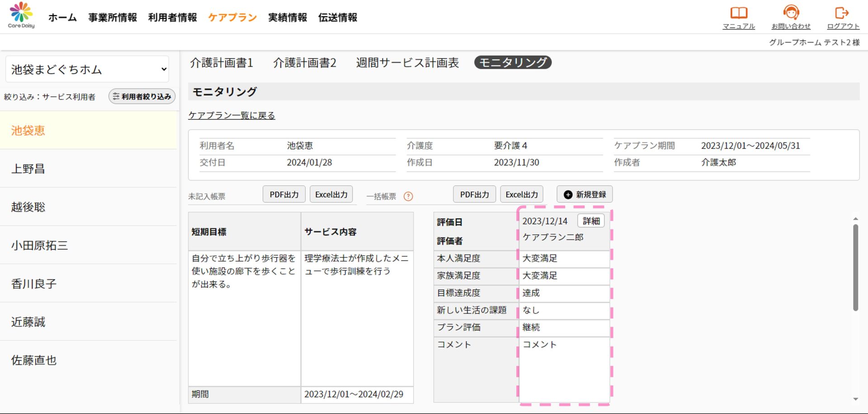
Task: Click the filter icon on 利用者絞り込み
Action: [x=116, y=96]
